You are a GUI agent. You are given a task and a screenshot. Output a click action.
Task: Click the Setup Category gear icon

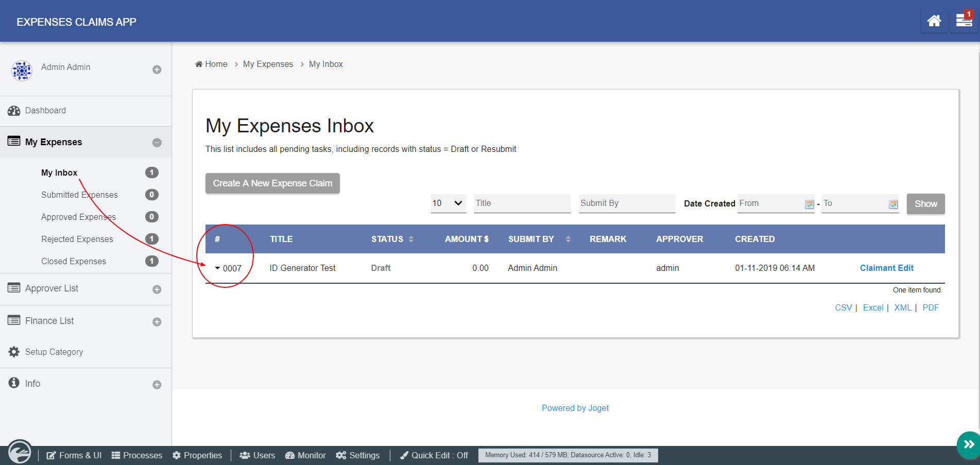point(14,352)
